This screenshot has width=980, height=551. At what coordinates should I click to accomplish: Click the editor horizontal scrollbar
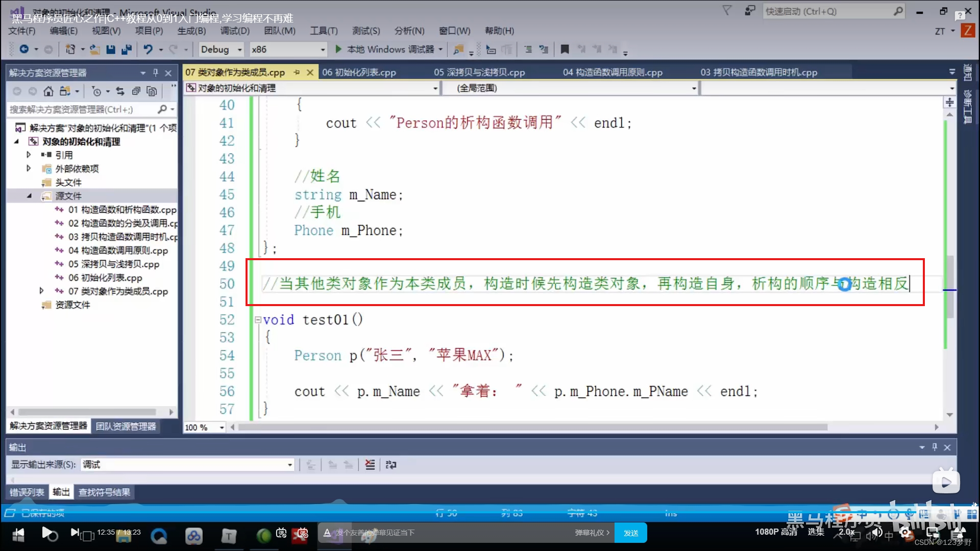(533, 427)
